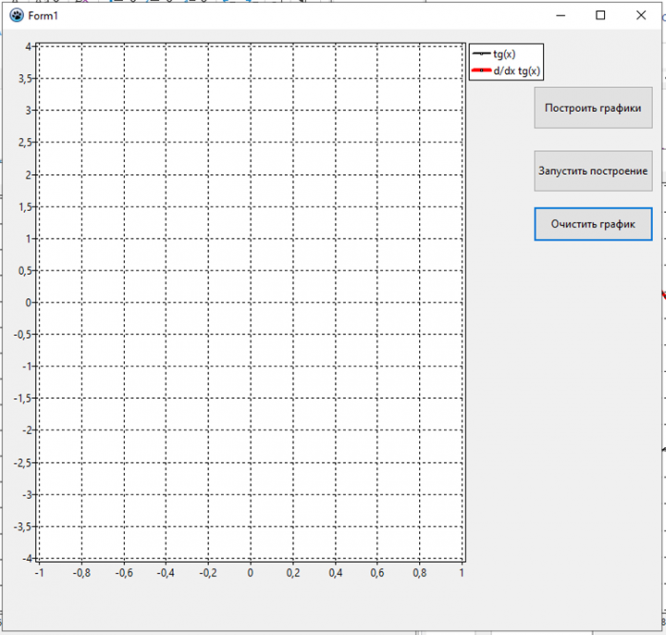Screen dimensions: 666x635
Task: Click the y-axis label -2,5
Action: click(23, 462)
